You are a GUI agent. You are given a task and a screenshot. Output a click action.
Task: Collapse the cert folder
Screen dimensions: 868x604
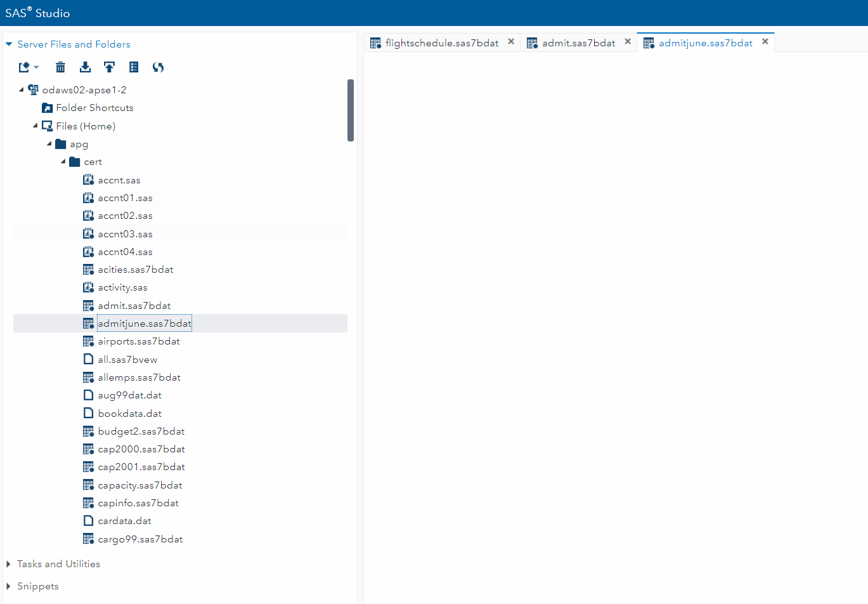click(62, 161)
